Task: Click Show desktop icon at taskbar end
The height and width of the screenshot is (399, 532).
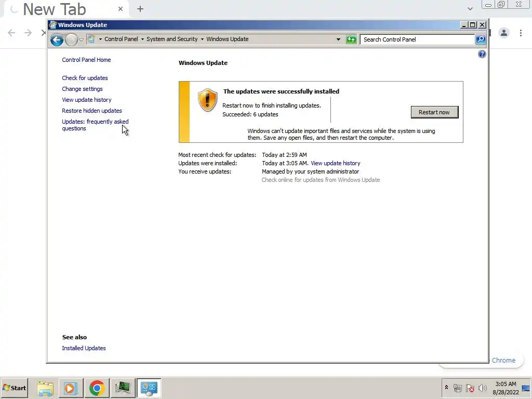Action: pos(526,388)
